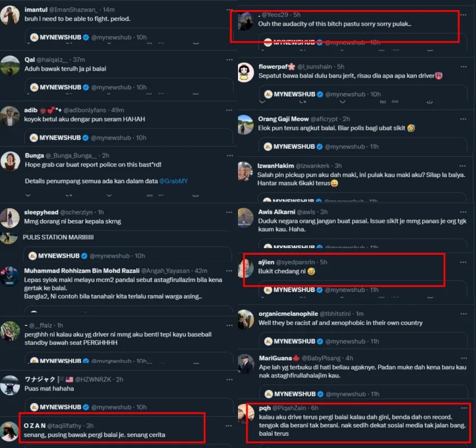Click Bunga's username
Viewport: 476px width, 448px height.
click(x=34, y=156)
